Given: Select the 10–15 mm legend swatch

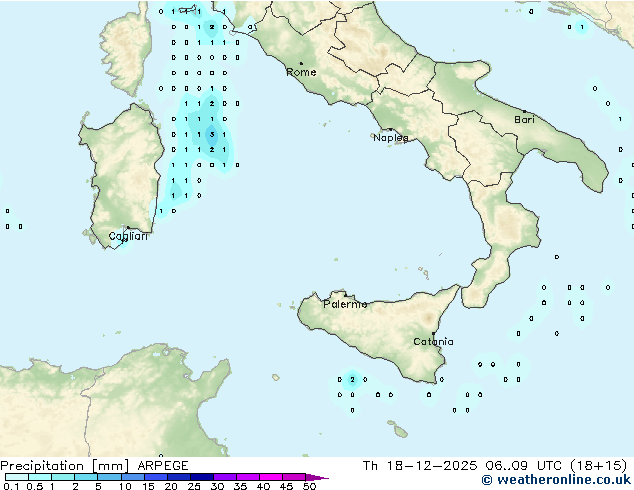Looking at the screenshot, I should tap(132, 477).
